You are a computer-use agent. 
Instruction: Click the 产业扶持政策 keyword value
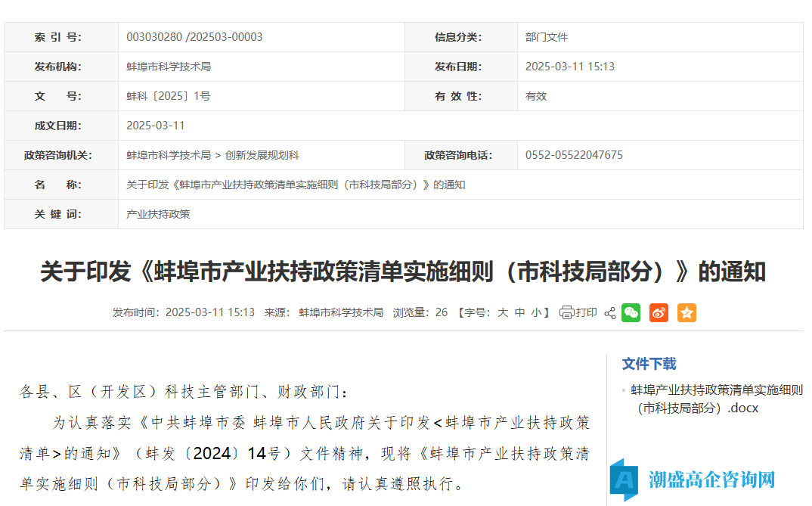point(158,214)
